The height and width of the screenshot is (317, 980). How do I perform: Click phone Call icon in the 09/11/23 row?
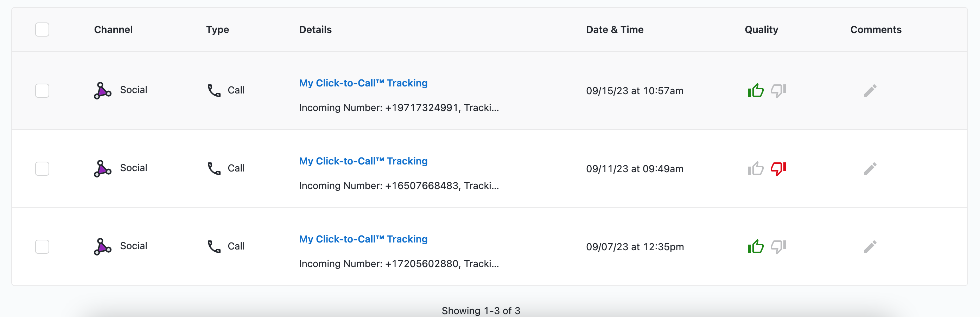[214, 168]
